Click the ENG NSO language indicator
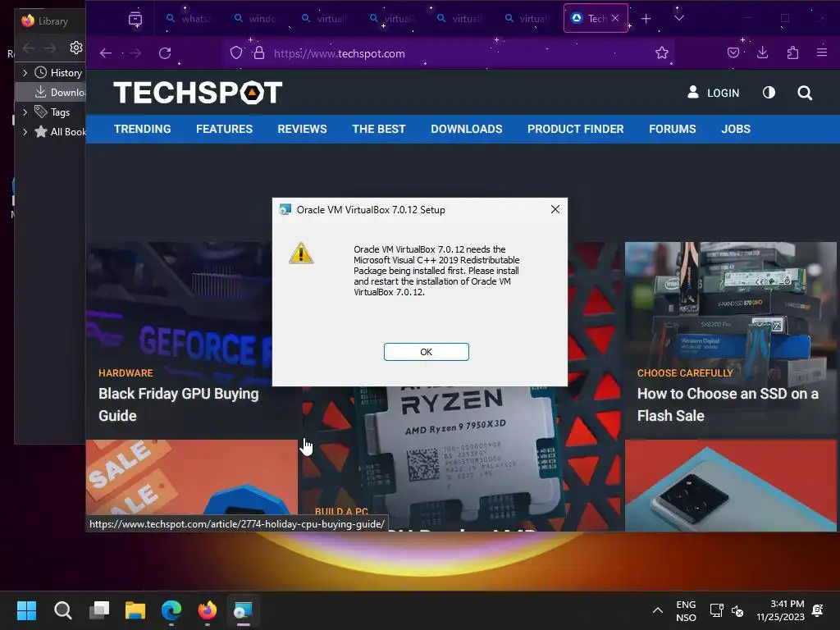Screen dimensions: 840x630 pos(686,610)
